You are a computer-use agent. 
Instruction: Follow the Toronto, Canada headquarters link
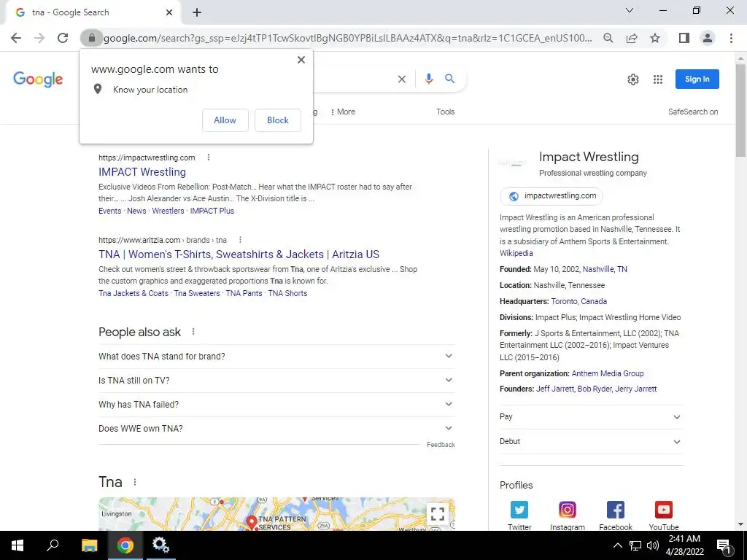[578, 301]
